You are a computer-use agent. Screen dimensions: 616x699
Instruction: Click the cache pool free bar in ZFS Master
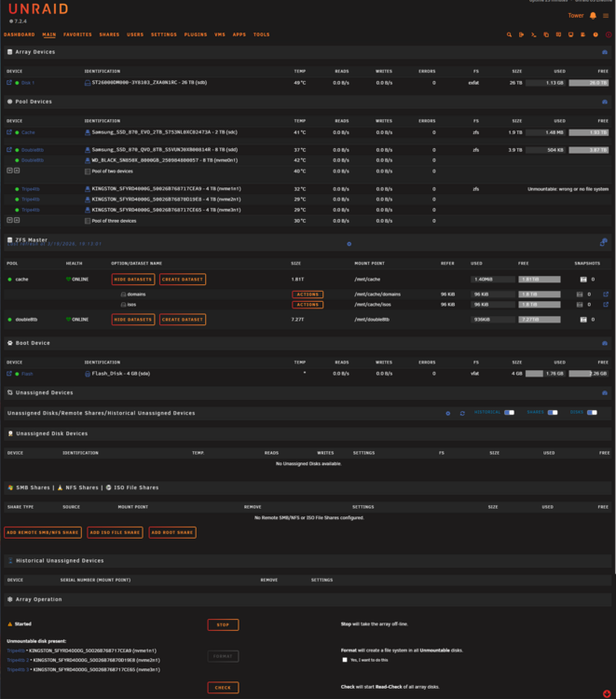click(x=540, y=280)
